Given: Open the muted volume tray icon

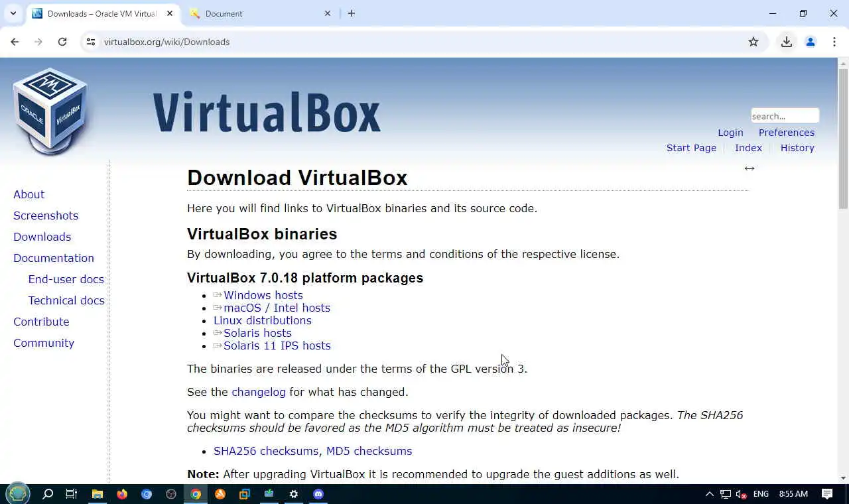Looking at the screenshot, I should click(742, 494).
